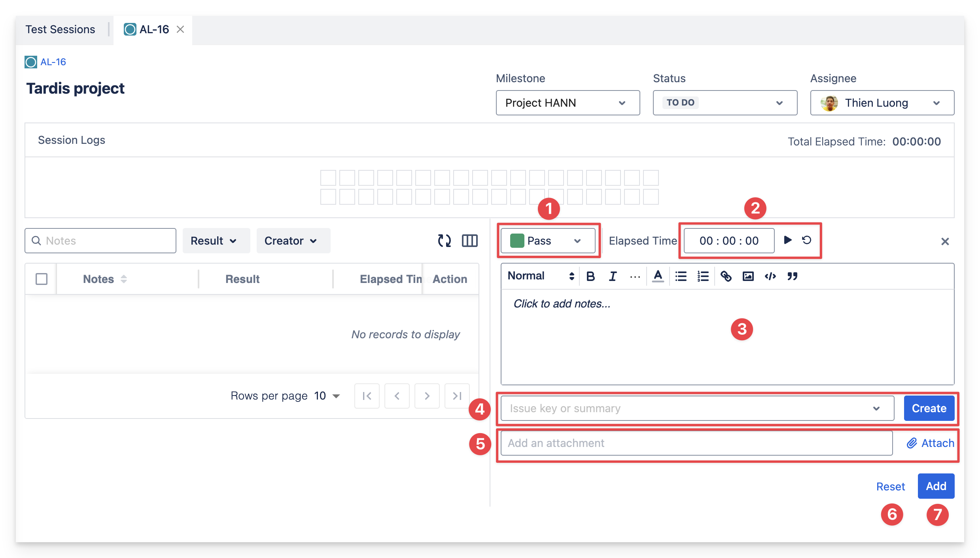Viewport: 980px width, 558px height.
Task: Toggle bold formatting in notes editor
Action: 590,276
